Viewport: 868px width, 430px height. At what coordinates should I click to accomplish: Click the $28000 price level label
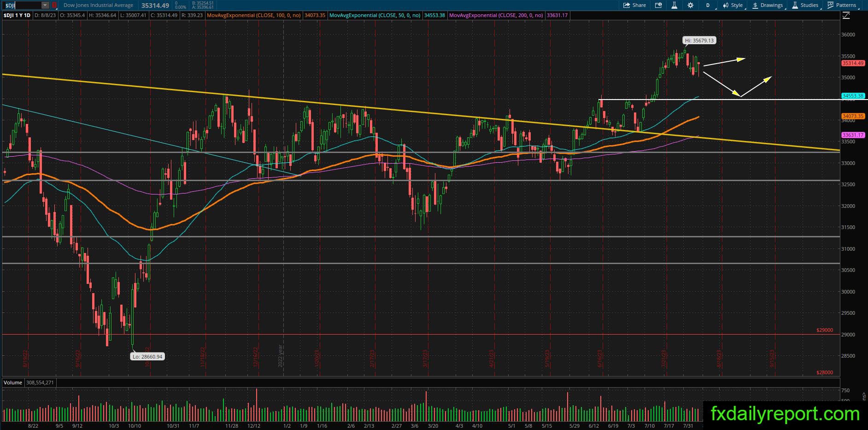point(825,372)
